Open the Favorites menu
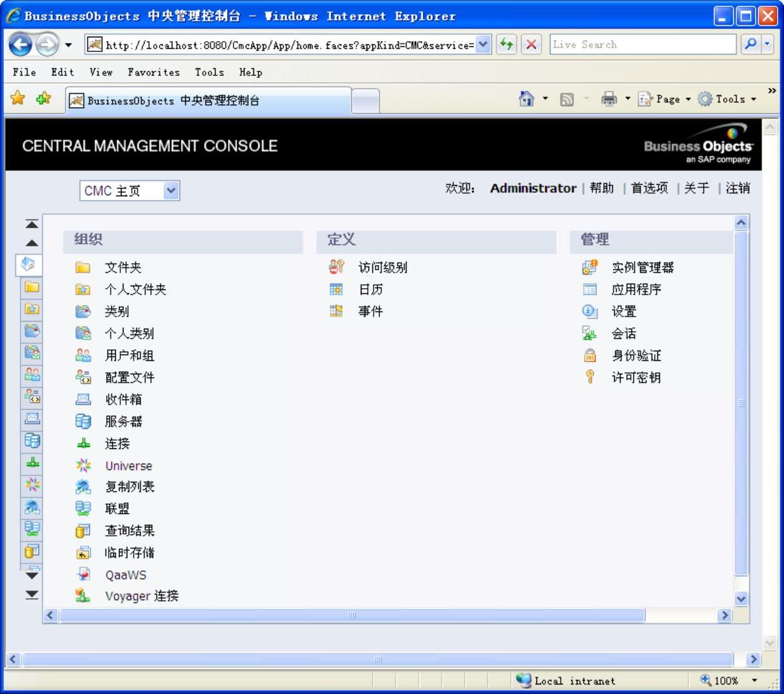784x694 pixels. (x=154, y=72)
